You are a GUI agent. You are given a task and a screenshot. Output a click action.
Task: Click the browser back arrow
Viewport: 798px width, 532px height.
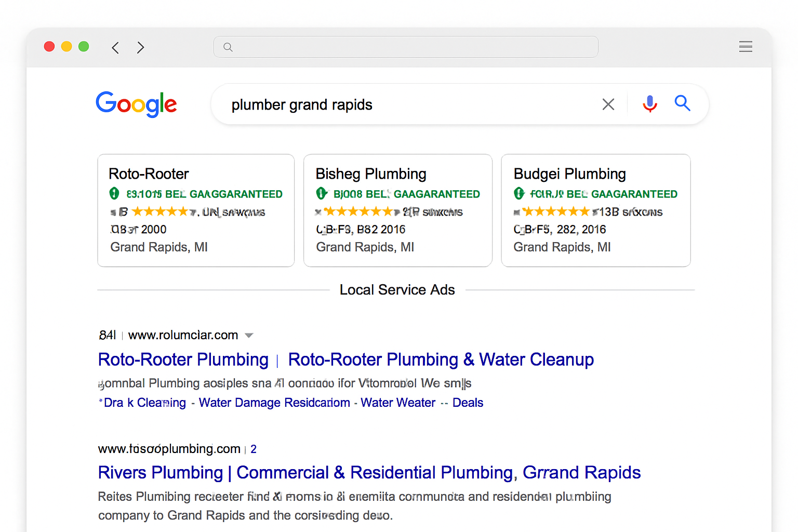pos(115,48)
